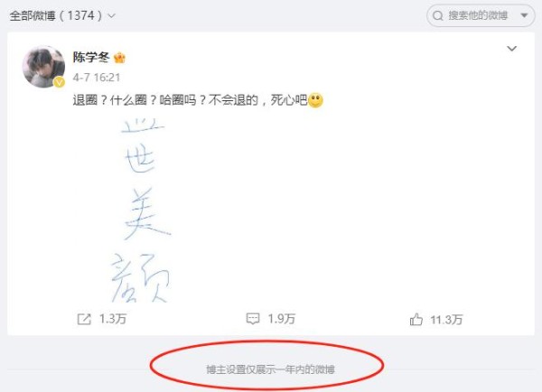
Task: Click the comment bubble icon
Action: 253,319
